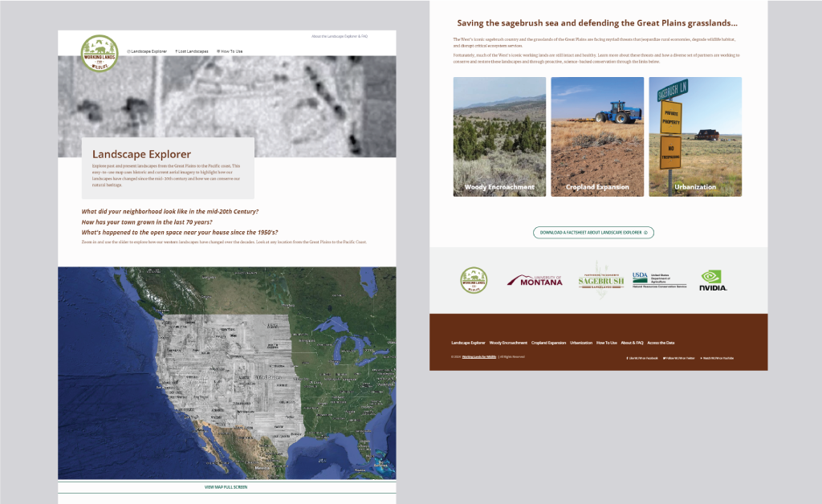Image resolution: width=822 pixels, height=504 pixels.
Task: Click the NVIDIA logo
Action: pyautogui.click(x=714, y=280)
